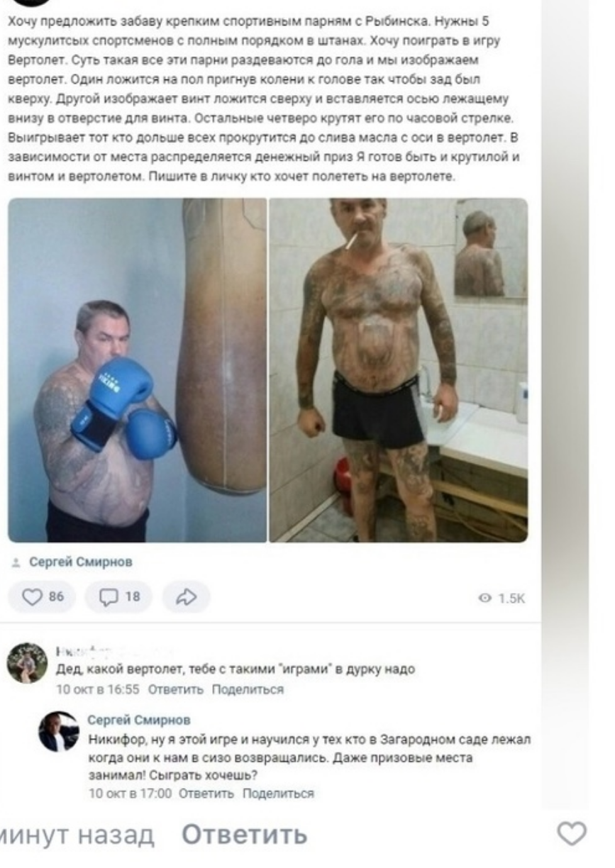Open the boxing gloves photo
615x868 pixels.
tap(138, 370)
